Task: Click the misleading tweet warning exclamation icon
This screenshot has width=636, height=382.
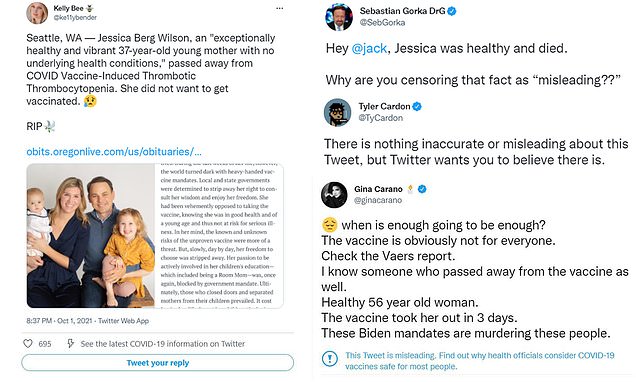Action: (x=330, y=358)
